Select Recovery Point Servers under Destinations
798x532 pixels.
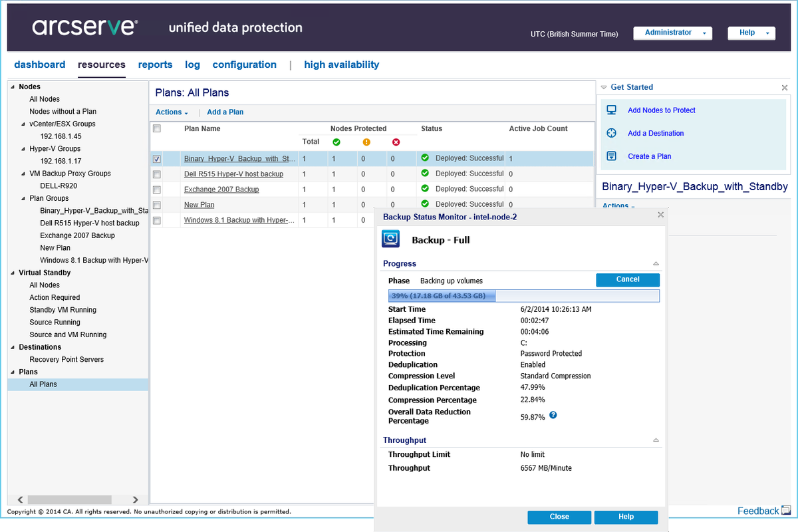pyautogui.click(x=67, y=359)
